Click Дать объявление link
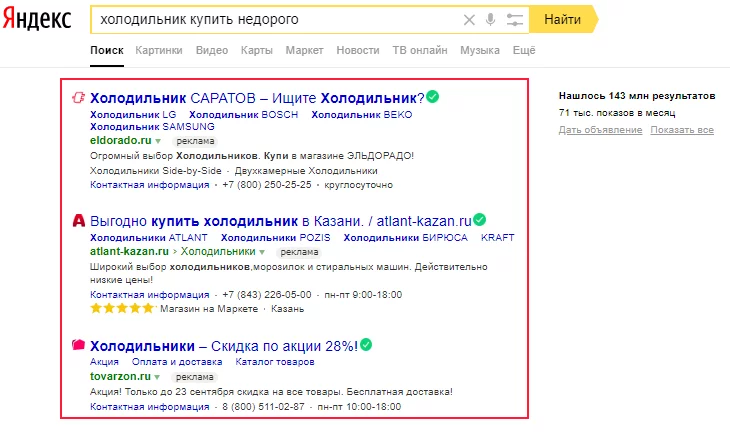 click(601, 130)
